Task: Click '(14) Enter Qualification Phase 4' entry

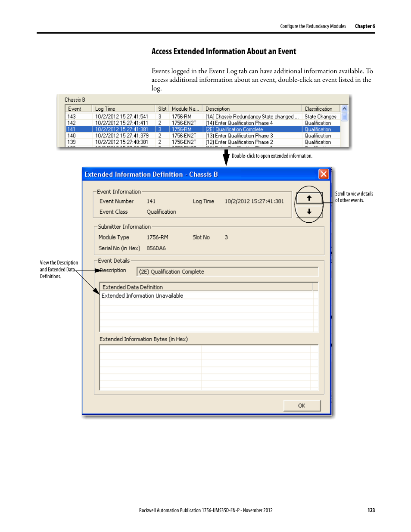Action: (x=239, y=123)
